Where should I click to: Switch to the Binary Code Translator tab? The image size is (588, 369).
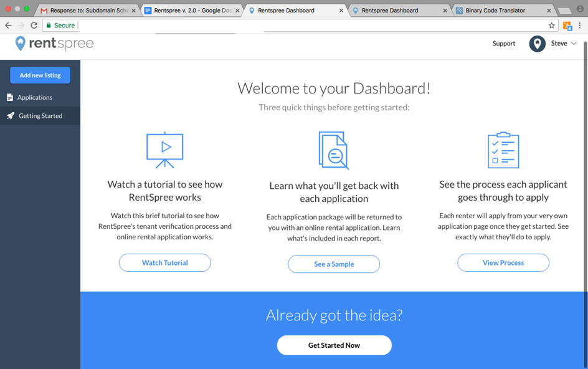click(503, 11)
